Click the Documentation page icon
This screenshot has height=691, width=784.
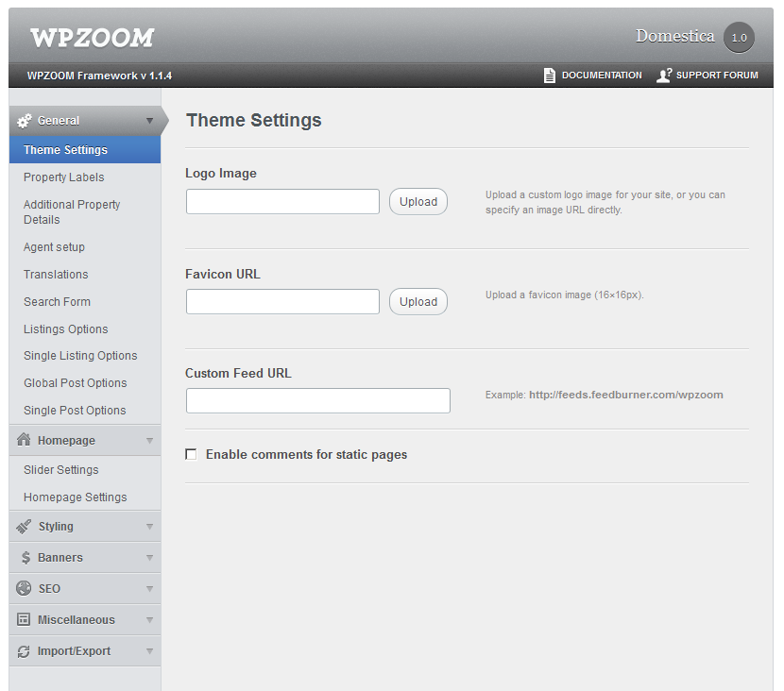[x=549, y=76]
